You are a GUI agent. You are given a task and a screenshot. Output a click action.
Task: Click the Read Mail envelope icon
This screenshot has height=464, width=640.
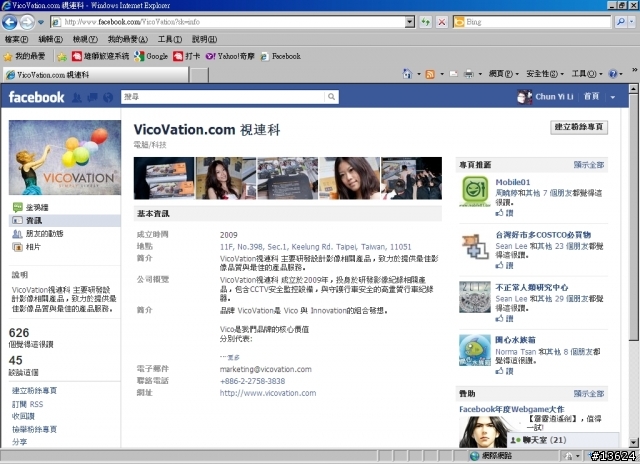[453, 74]
